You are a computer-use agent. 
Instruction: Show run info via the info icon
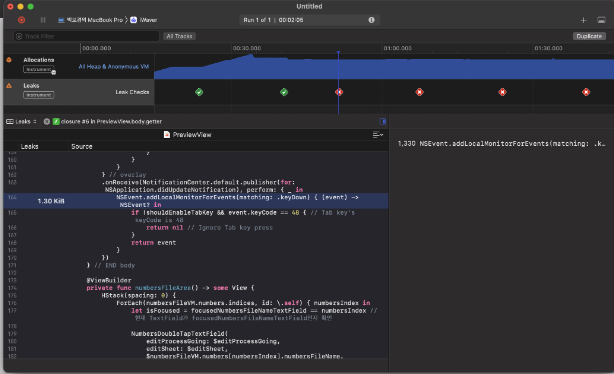(x=371, y=20)
